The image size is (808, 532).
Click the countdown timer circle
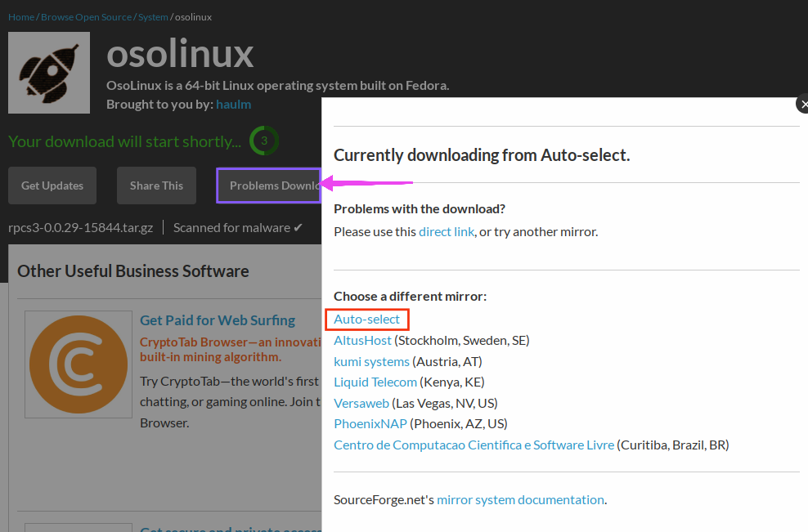coord(263,141)
